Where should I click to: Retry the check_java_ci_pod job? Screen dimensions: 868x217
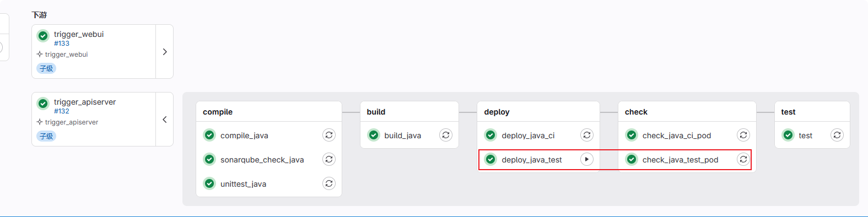pos(743,135)
